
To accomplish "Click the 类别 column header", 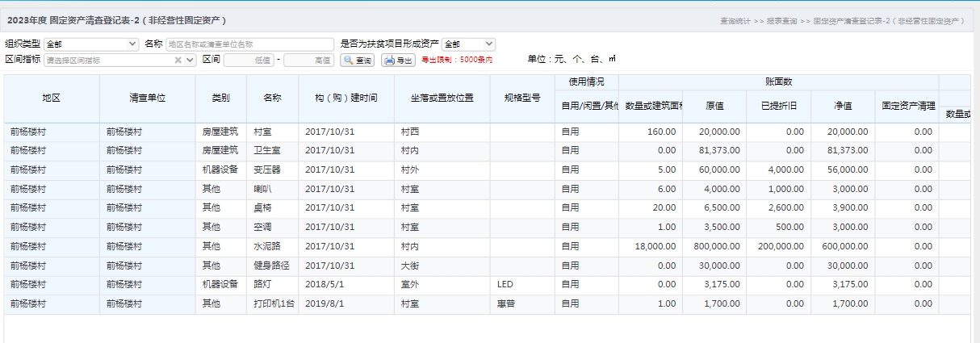I will click(221, 98).
